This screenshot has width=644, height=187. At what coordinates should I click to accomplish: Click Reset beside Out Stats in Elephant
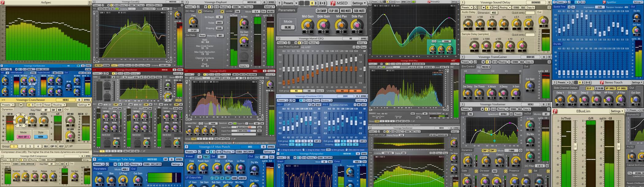[x=202, y=36]
